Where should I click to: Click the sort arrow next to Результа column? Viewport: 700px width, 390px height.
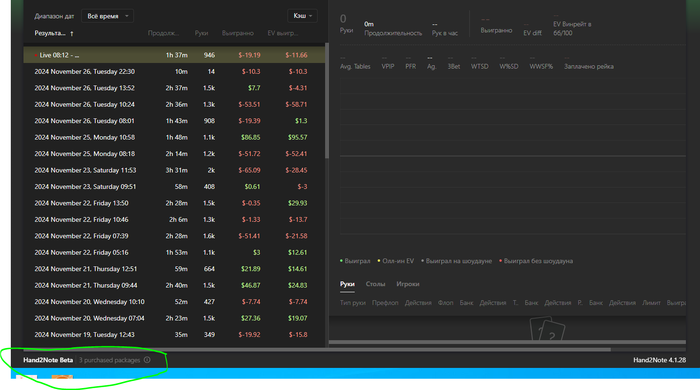click(72, 33)
